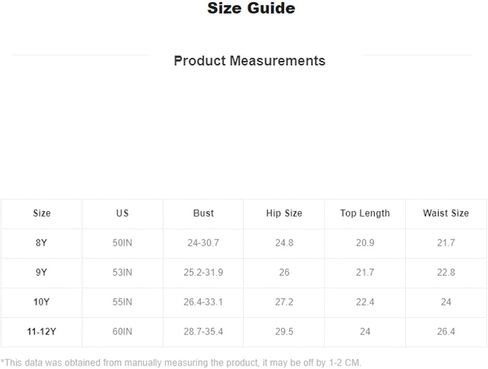488x369 pixels.
Task: Select the Bust column header
Action: click(x=203, y=213)
